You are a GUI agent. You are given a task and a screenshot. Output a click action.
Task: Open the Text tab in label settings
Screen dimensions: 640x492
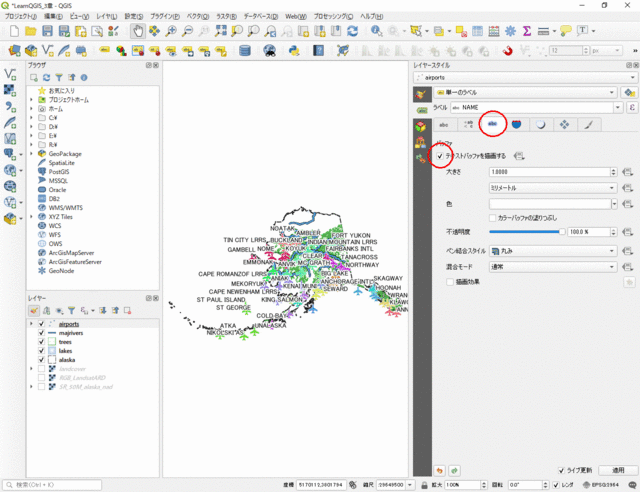pyautogui.click(x=444, y=125)
